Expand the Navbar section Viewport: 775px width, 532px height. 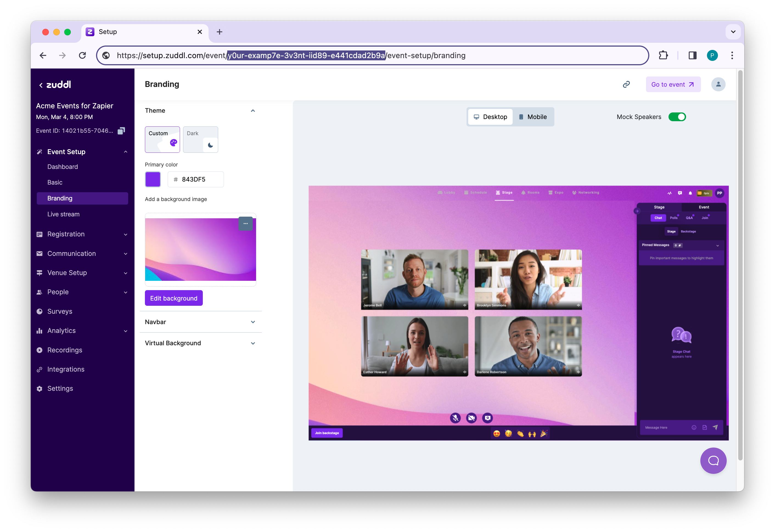tap(200, 322)
